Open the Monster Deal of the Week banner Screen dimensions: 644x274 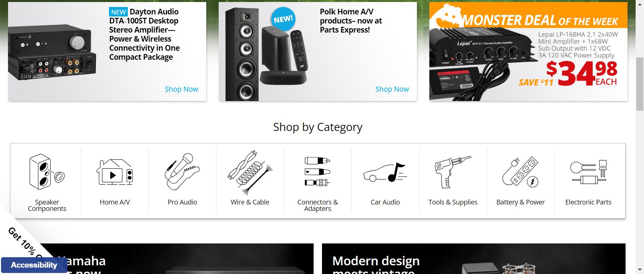528,51
